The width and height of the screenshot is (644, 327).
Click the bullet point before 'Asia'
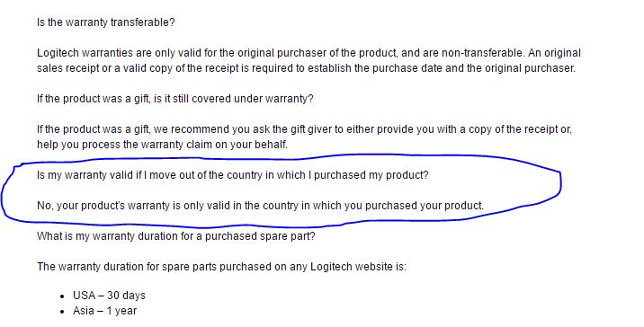[62, 312]
